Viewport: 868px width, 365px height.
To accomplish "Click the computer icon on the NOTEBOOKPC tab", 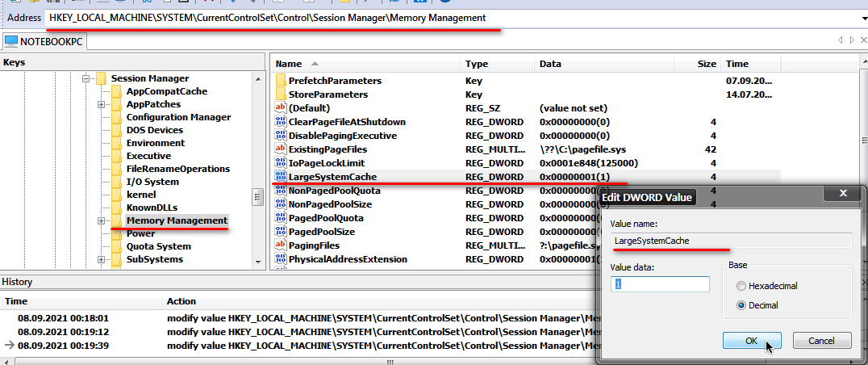I will (x=11, y=41).
